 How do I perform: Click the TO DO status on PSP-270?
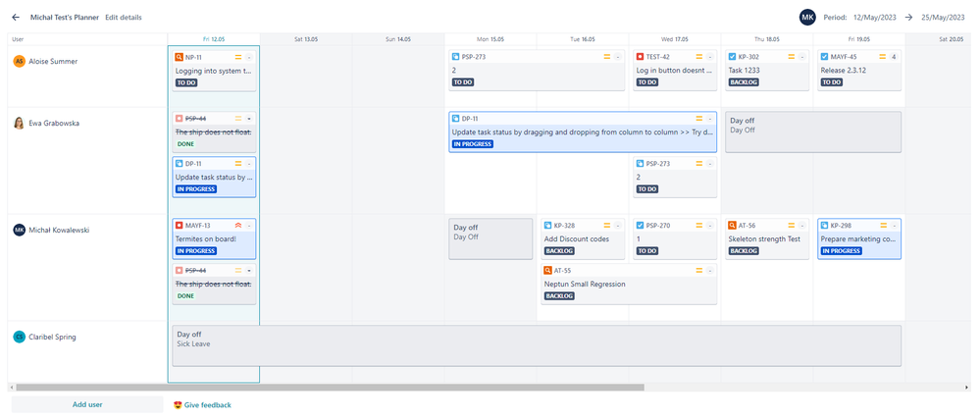pos(646,251)
